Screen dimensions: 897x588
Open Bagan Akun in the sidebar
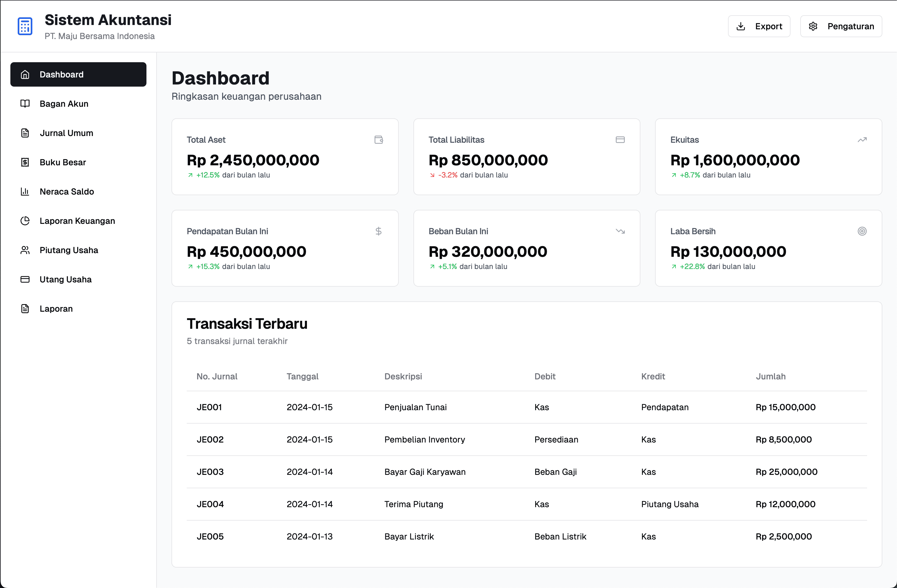(x=78, y=104)
